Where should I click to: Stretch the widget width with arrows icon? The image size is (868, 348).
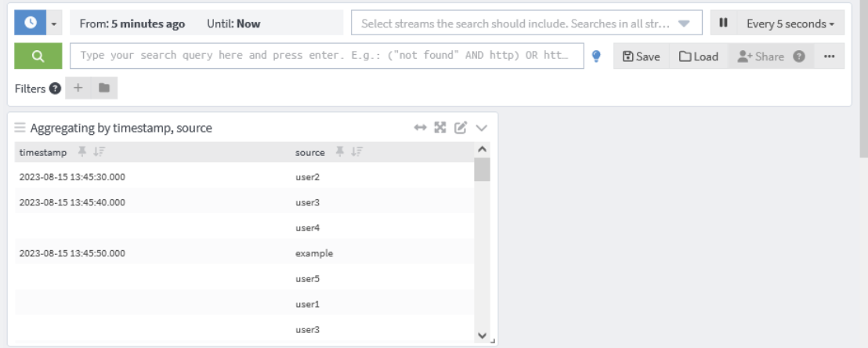click(420, 128)
